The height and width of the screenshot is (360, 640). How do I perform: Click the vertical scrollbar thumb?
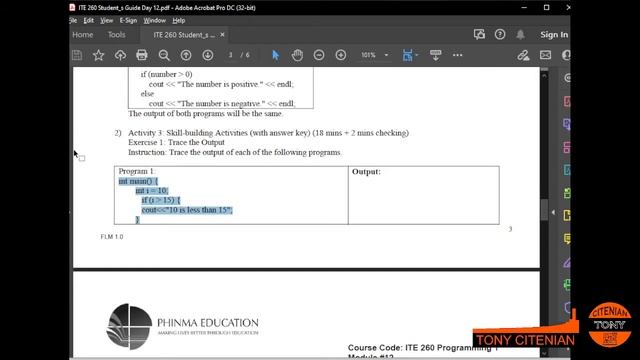pos(544,209)
